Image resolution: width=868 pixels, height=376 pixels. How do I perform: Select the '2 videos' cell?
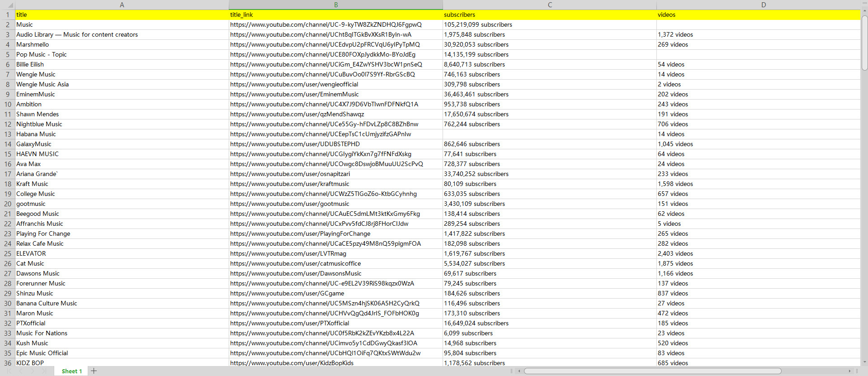click(759, 84)
